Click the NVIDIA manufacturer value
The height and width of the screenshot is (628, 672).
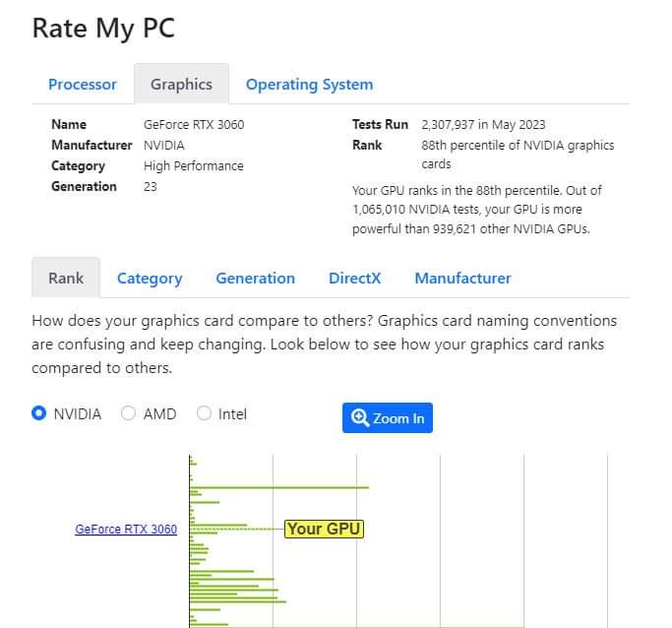click(163, 146)
